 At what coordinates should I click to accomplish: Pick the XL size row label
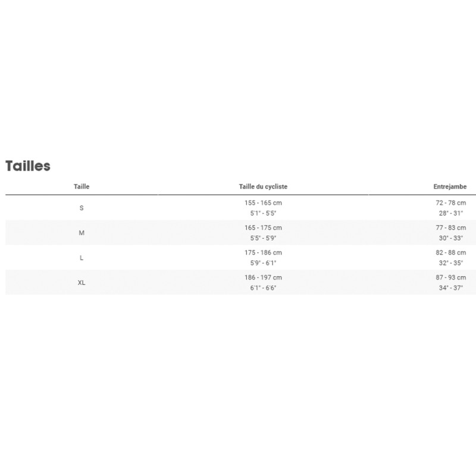click(x=82, y=283)
